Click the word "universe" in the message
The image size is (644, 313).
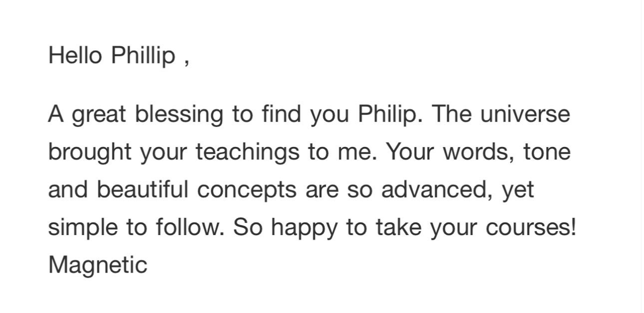coord(525,114)
